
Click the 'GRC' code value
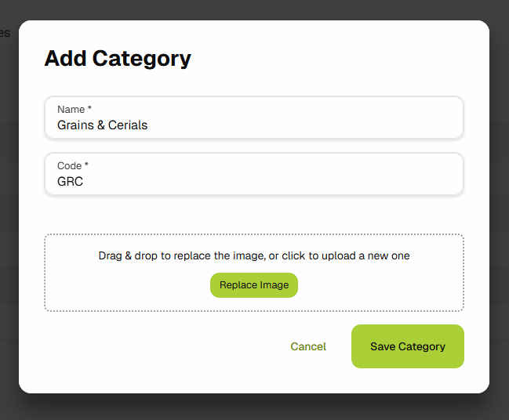(x=70, y=181)
